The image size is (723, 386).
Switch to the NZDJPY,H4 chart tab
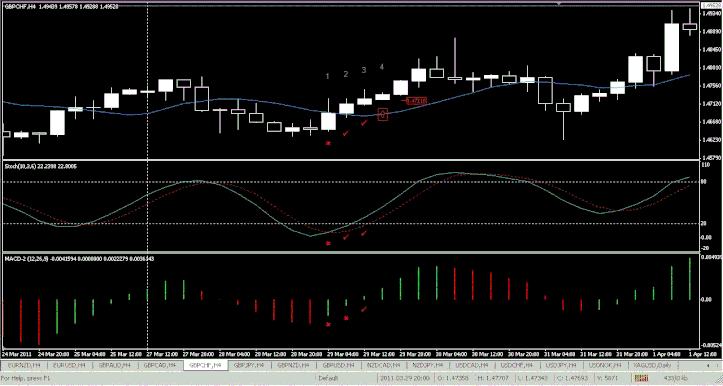click(428, 365)
